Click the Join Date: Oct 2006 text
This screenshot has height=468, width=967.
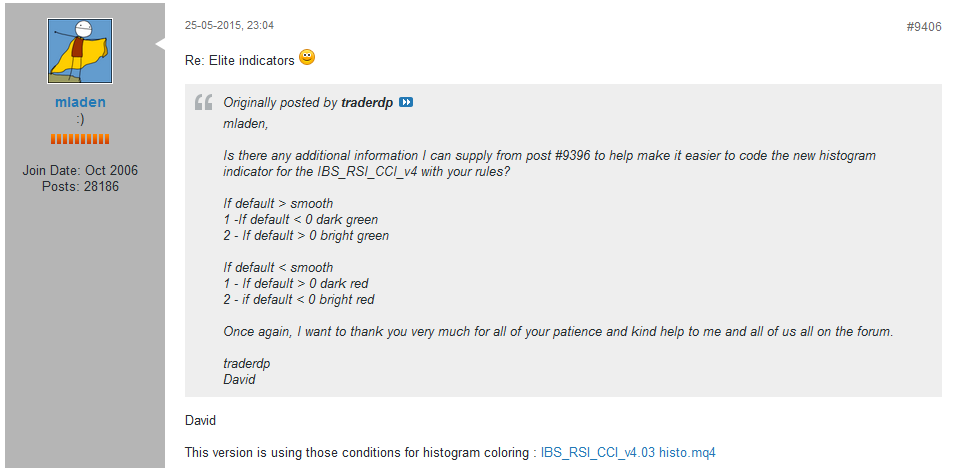[x=80, y=171]
